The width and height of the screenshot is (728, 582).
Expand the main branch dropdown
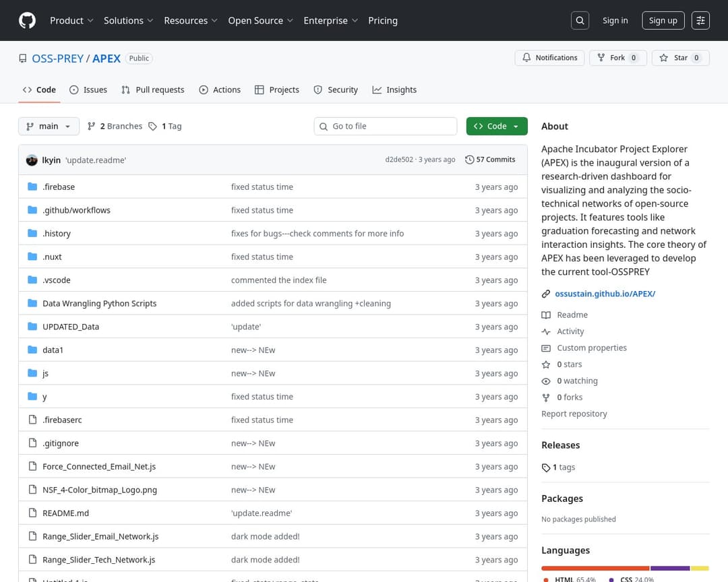pos(49,126)
